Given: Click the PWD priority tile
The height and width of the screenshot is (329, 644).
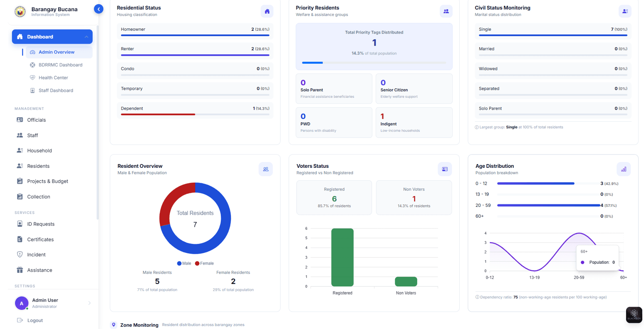Looking at the screenshot, I should 334,123.
